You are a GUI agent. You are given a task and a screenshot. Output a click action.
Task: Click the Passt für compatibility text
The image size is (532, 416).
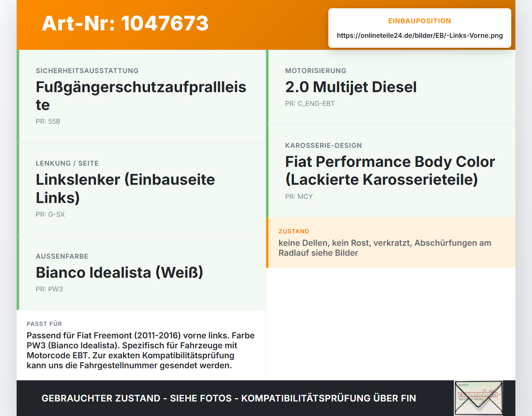pos(140,350)
